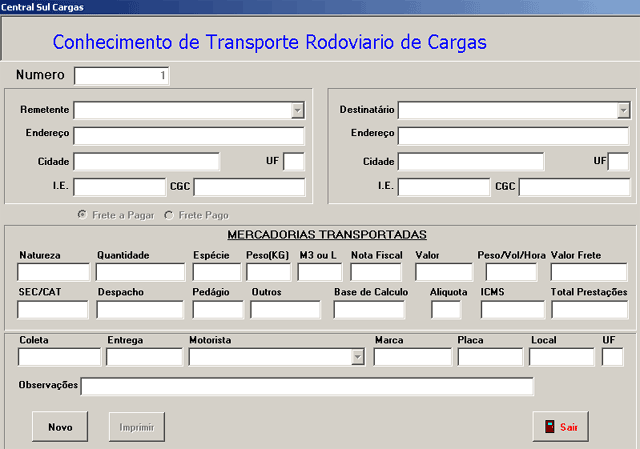640x449 pixels.
Task: Click the Pedágio input field
Action: [218, 310]
